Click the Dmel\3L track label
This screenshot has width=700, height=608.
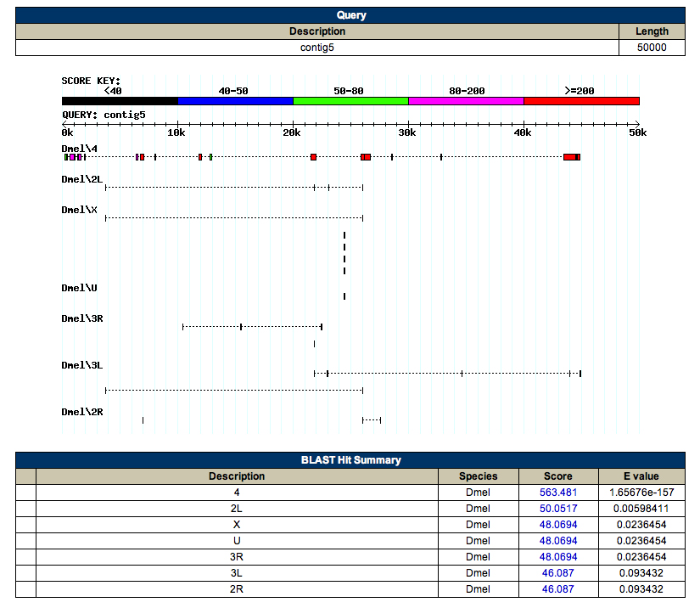(x=81, y=365)
